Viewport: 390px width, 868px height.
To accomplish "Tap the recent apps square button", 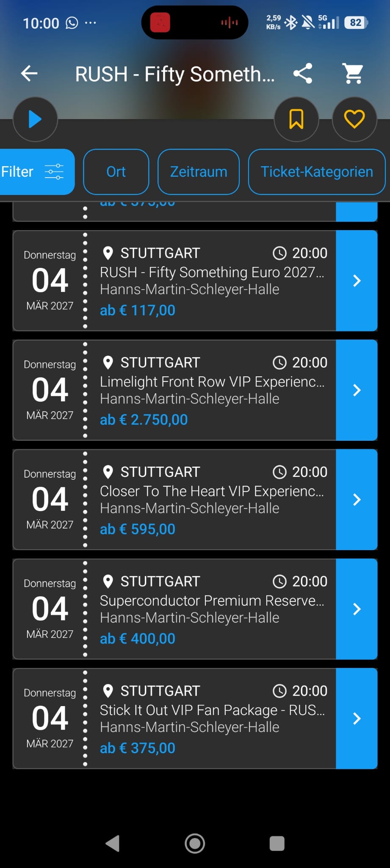I will (277, 843).
